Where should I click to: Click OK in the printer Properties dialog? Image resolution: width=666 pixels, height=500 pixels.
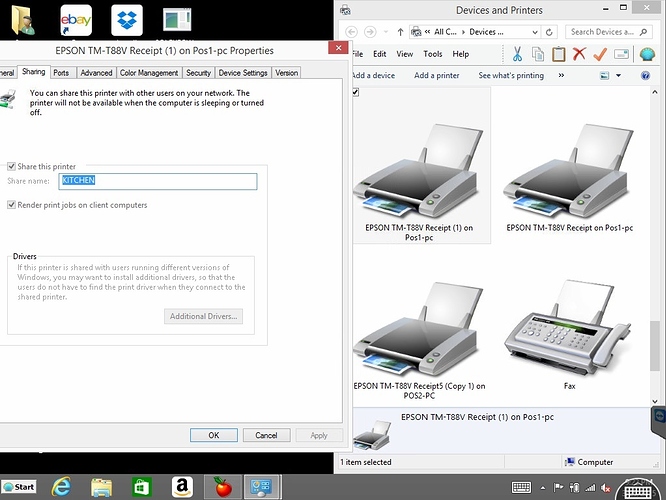coord(214,435)
